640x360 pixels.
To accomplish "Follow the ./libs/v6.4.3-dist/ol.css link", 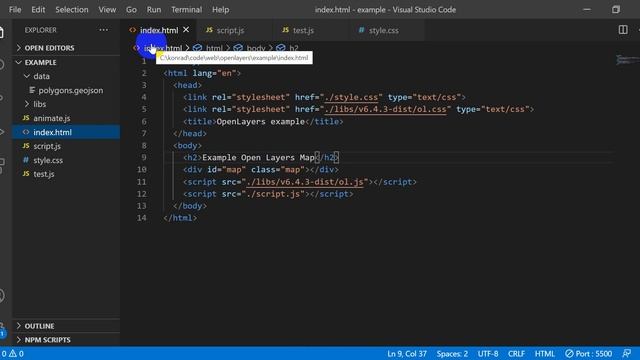I will pos(386,109).
